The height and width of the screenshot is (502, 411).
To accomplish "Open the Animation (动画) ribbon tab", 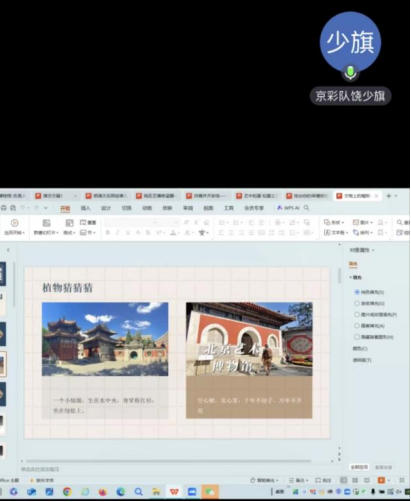I will tap(147, 208).
